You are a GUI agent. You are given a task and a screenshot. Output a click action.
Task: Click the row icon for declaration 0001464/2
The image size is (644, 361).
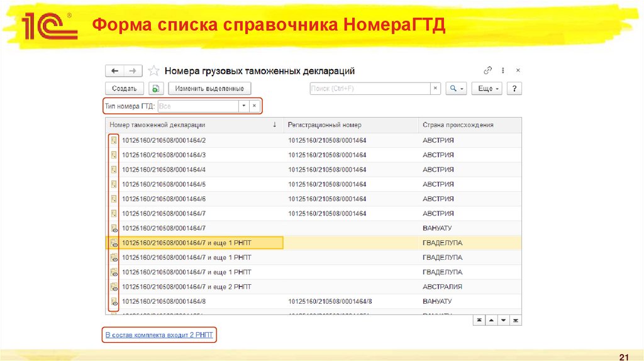(114, 140)
